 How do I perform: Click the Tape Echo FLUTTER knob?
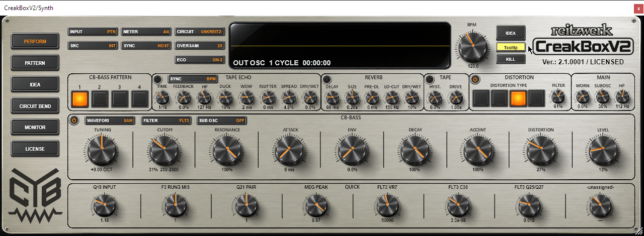coord(268,97)
